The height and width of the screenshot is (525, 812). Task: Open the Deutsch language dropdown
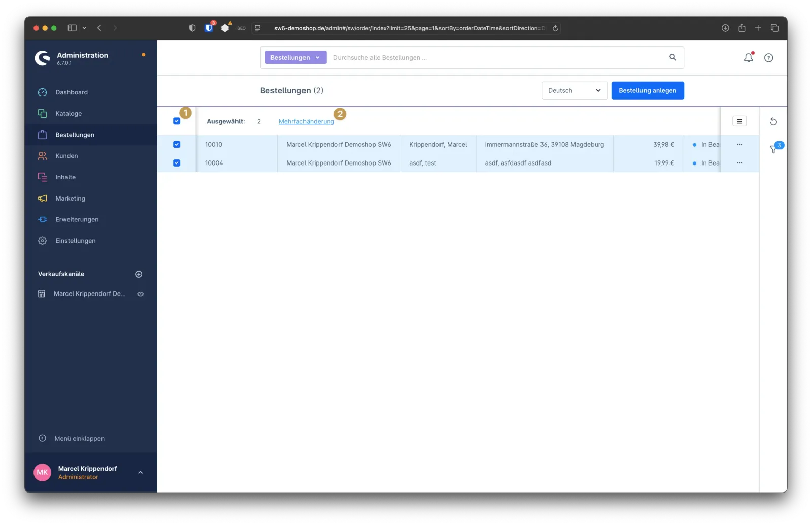[574, 90]
